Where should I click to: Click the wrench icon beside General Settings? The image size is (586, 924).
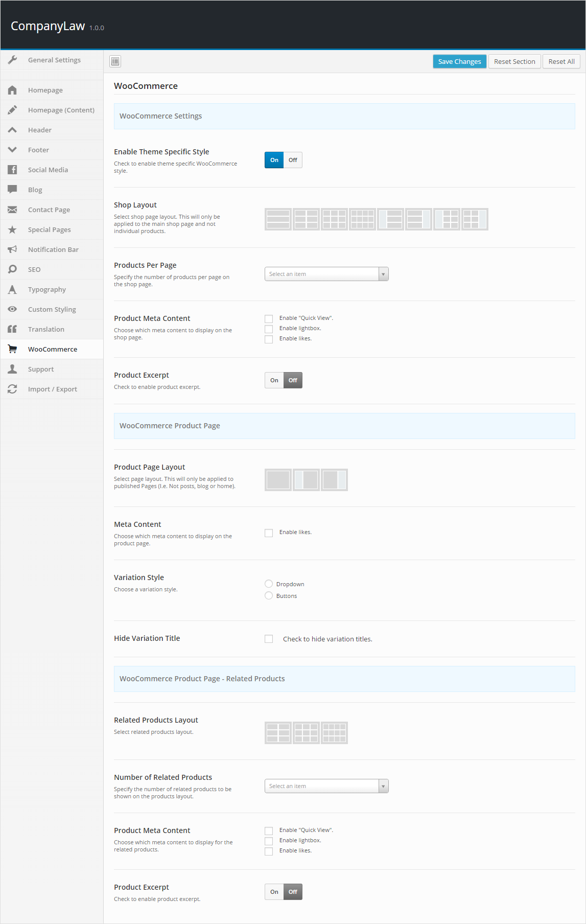coord(13,60)
